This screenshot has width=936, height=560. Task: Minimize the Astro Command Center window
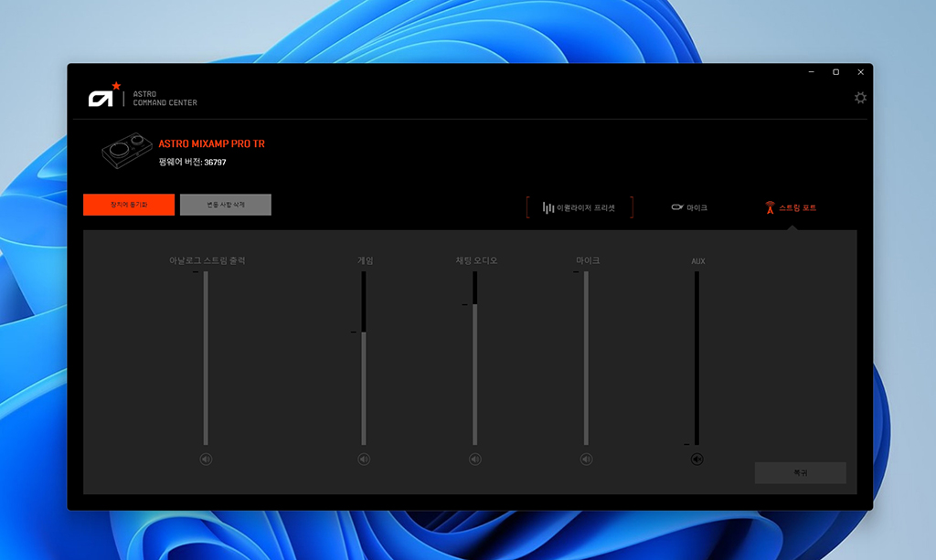pyautogui.click(x=812, y=72)
